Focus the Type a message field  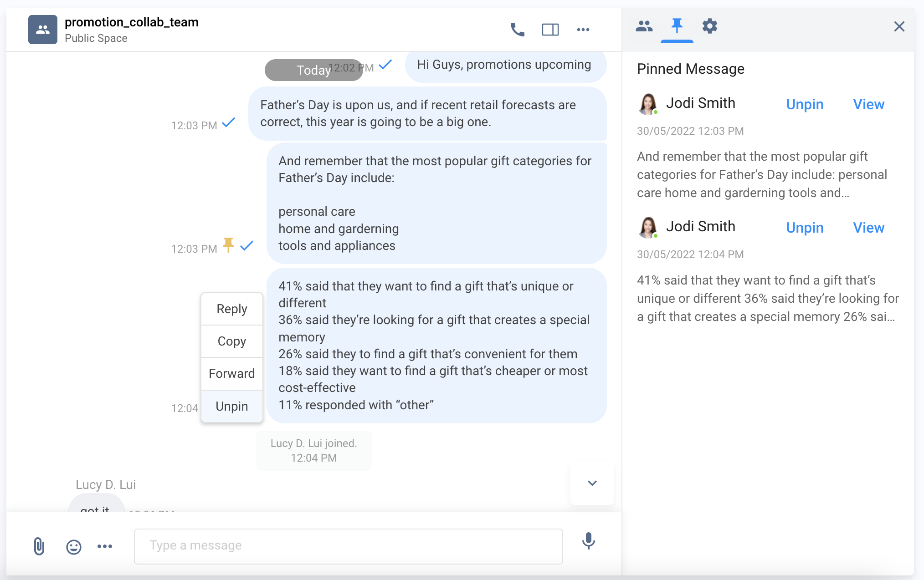tap(348, 546)
